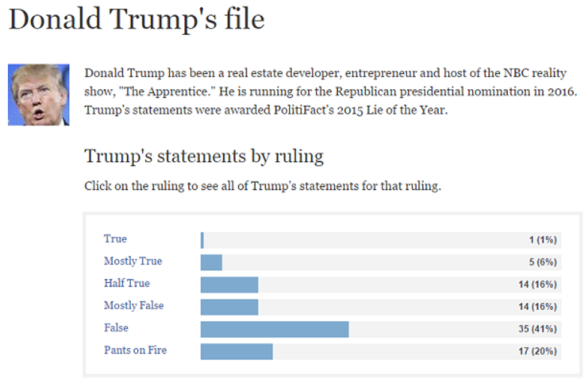Image resolution: width=588 pixels, height=383 pixels.
Task: Open the "True" ruling link
Action: tap(115, 239)
